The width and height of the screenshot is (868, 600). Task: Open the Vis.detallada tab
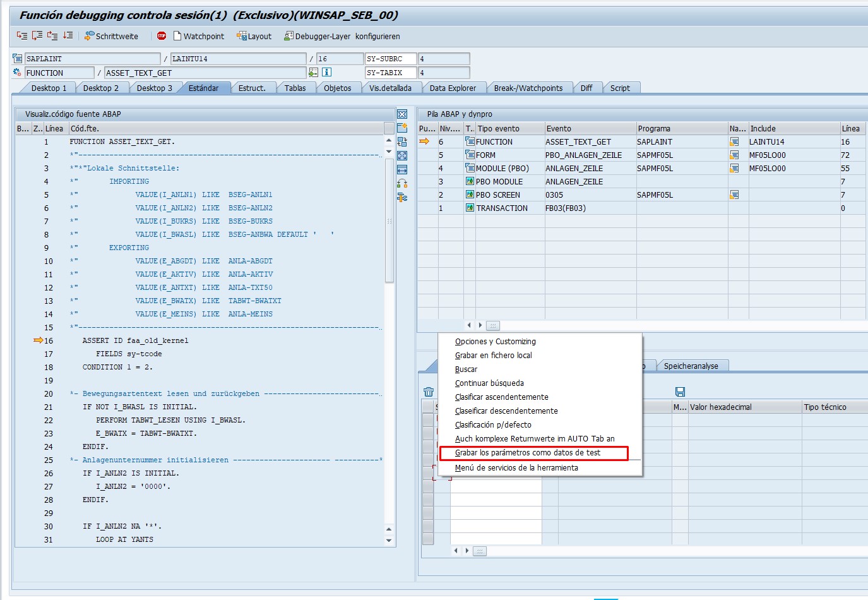click(x=391, y=88)
